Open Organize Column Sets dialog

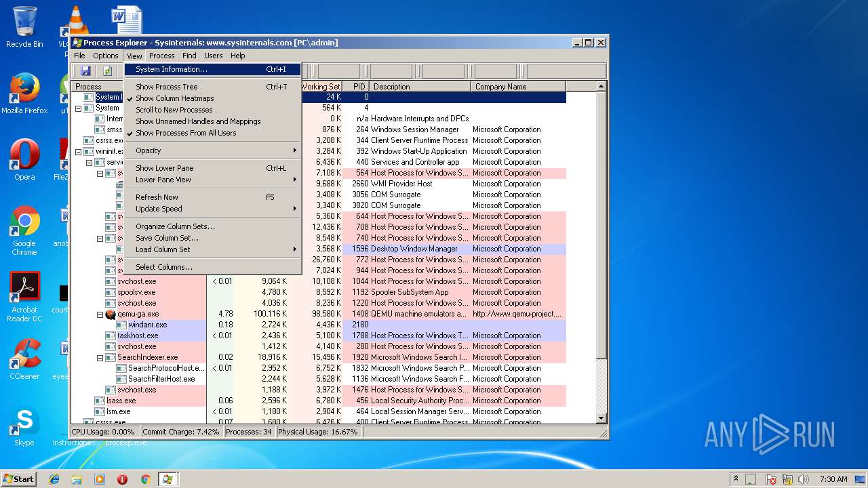(213, 226)
